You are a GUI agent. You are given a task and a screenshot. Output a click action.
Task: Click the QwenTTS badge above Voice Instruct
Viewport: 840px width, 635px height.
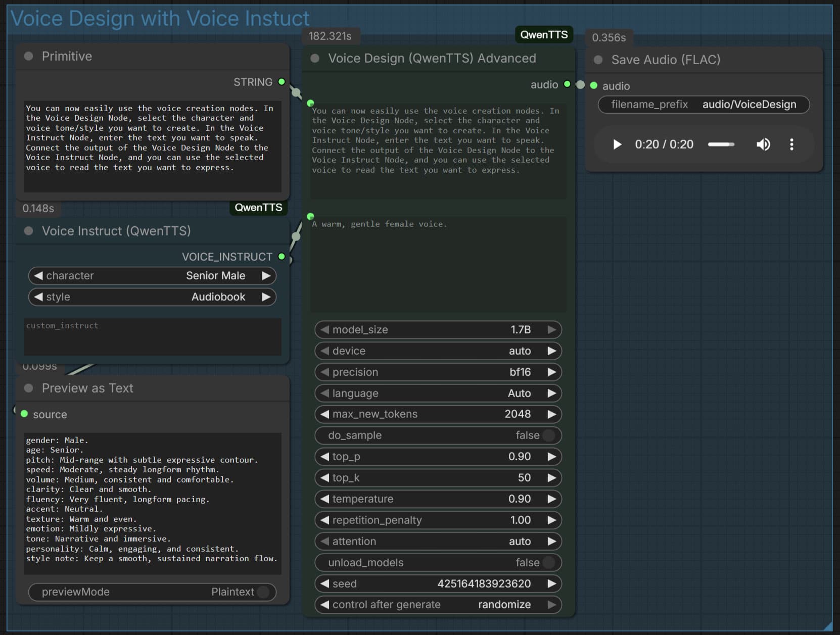[258, 208]
